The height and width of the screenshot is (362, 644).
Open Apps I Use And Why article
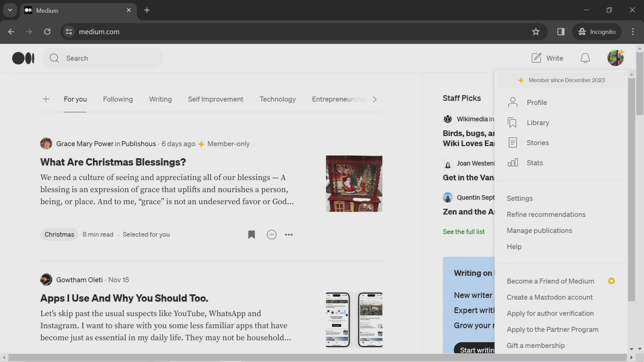(124, 298)
